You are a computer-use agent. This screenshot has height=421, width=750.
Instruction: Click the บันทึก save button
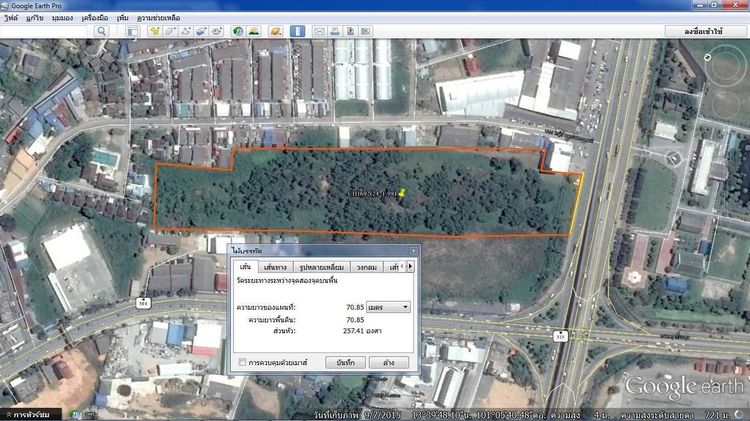345,363
